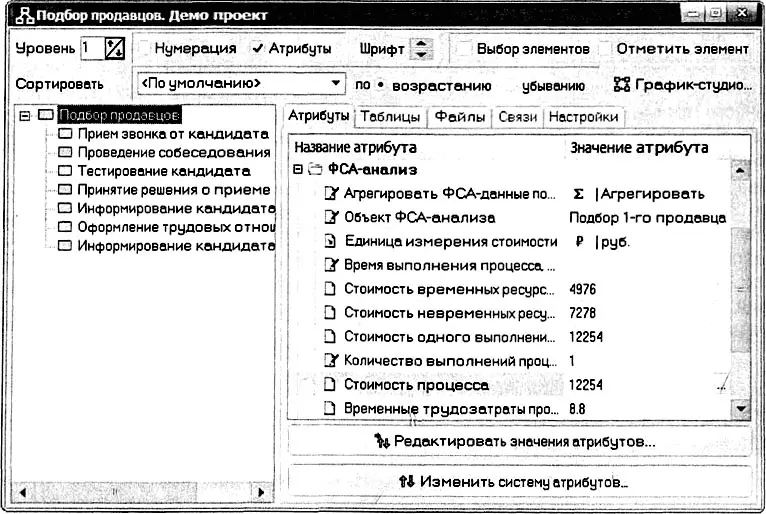Click the value Подбор 1-го продавца
The width and height of the screenshot is (766, 514).
click(648, 217)
